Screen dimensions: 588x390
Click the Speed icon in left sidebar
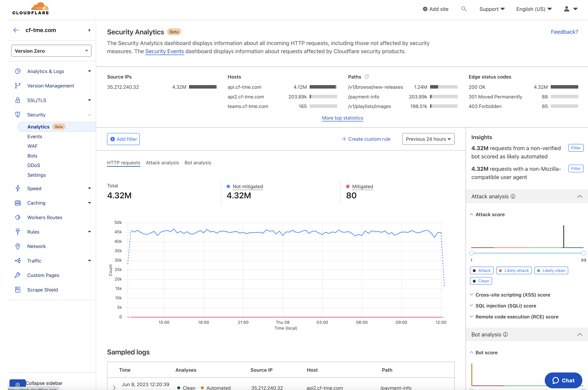pyautogui.click(x=17, y=188)
